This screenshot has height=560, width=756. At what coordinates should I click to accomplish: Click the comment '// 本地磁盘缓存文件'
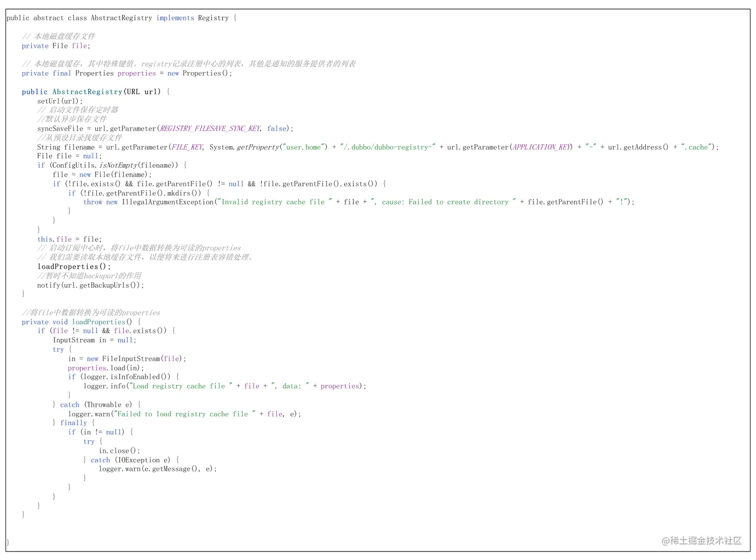point(58,36)
